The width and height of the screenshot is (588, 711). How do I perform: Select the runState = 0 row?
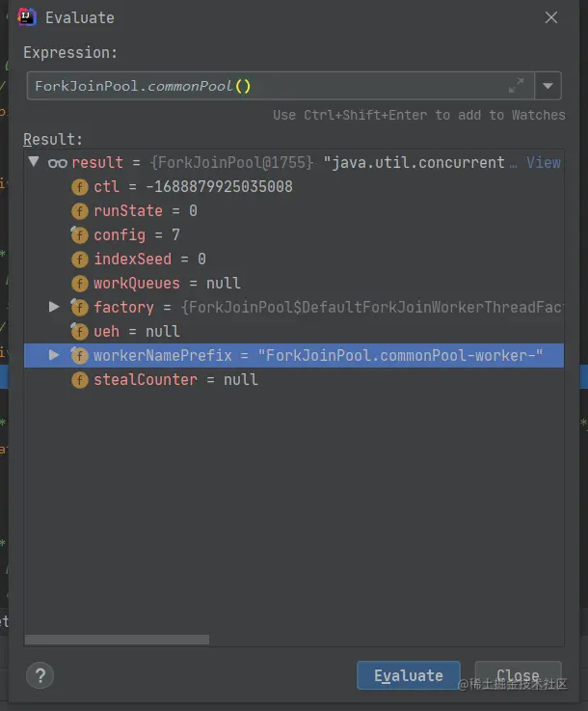coord(294,211)
